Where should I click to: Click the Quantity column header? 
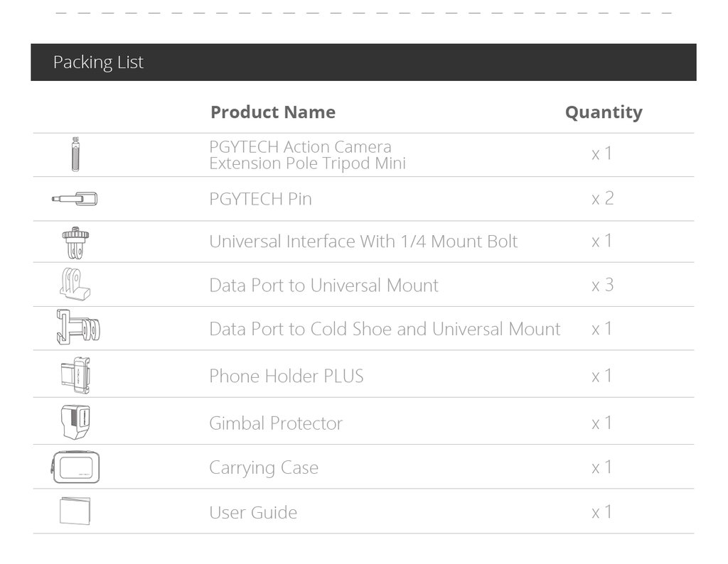coord(604,112)
